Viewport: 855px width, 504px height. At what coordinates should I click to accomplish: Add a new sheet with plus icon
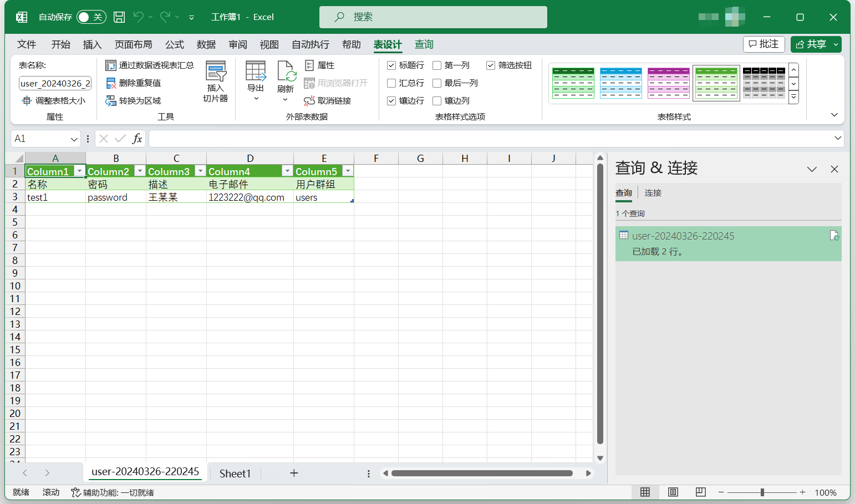(294, 473)
